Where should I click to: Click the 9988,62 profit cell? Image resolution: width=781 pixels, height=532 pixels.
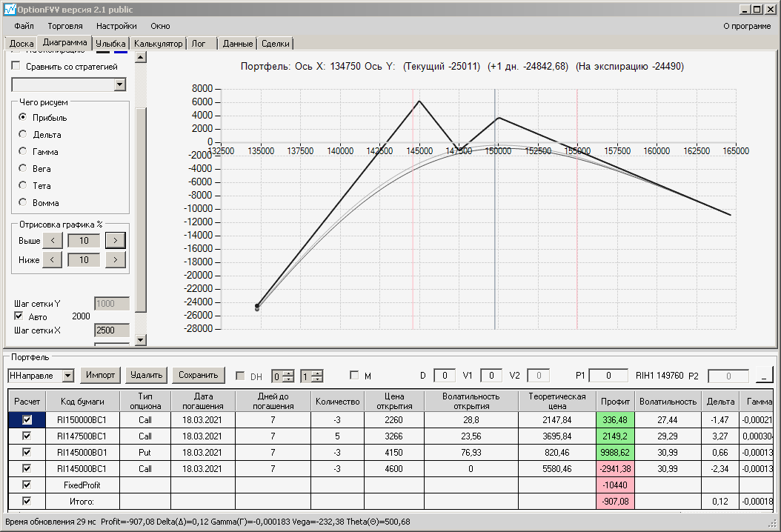tap(614, 452)
